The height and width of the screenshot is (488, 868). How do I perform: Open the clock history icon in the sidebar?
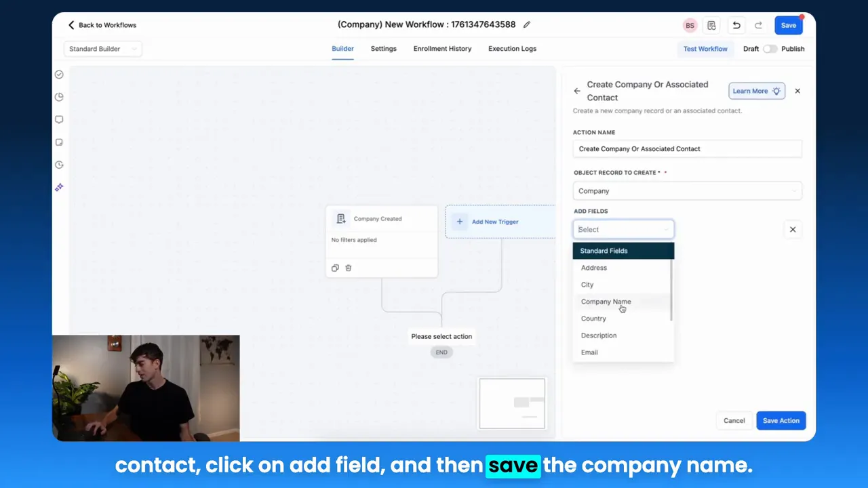[59, 164]
